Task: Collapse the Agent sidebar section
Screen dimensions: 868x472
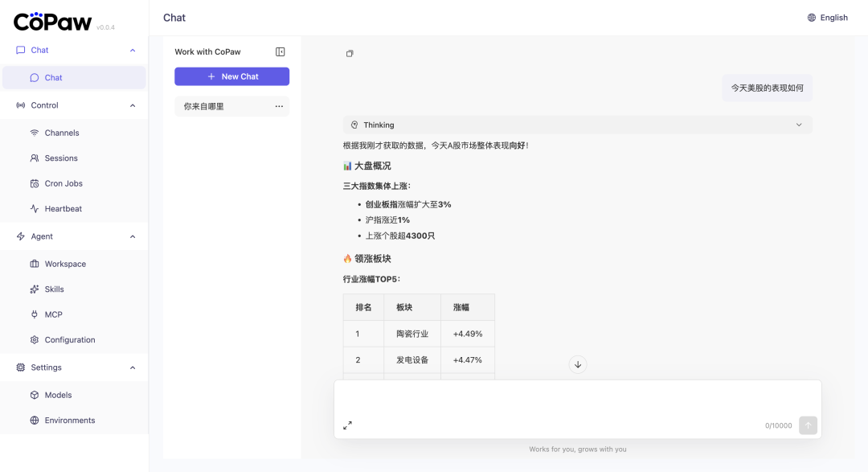Action: 133,236
